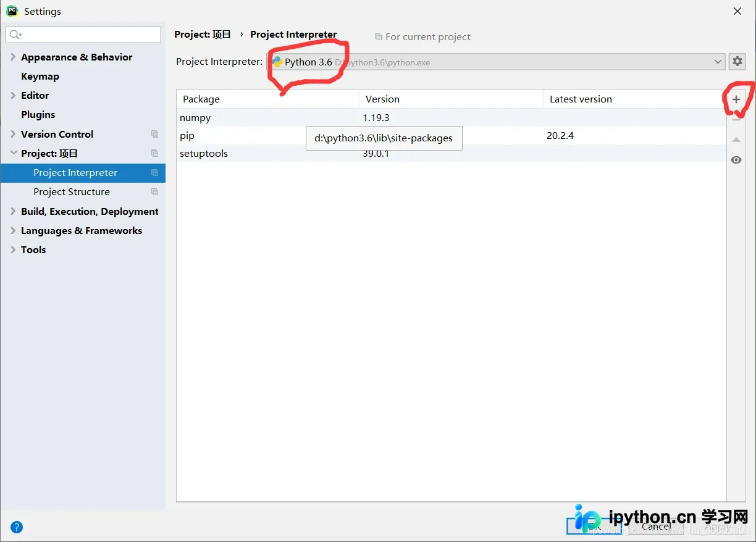Open the Plugins settings page

click(x=38, y=115)
